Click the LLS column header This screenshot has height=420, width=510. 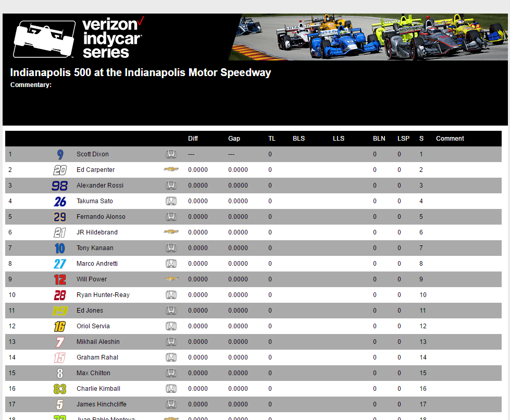(339, 139)
